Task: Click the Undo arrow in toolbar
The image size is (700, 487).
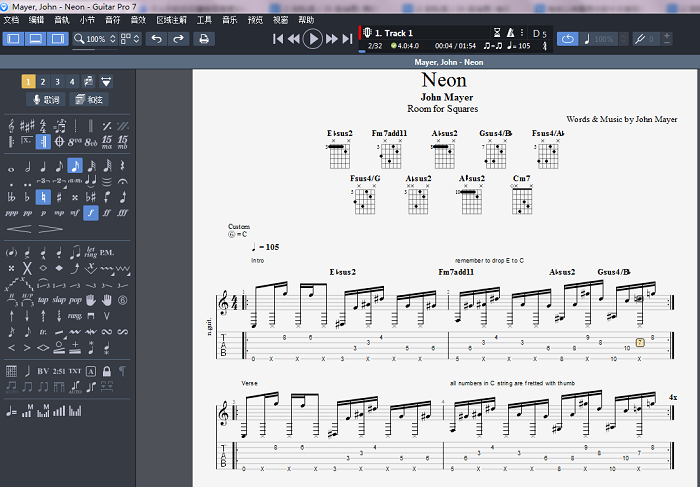Action: point(156,39)
